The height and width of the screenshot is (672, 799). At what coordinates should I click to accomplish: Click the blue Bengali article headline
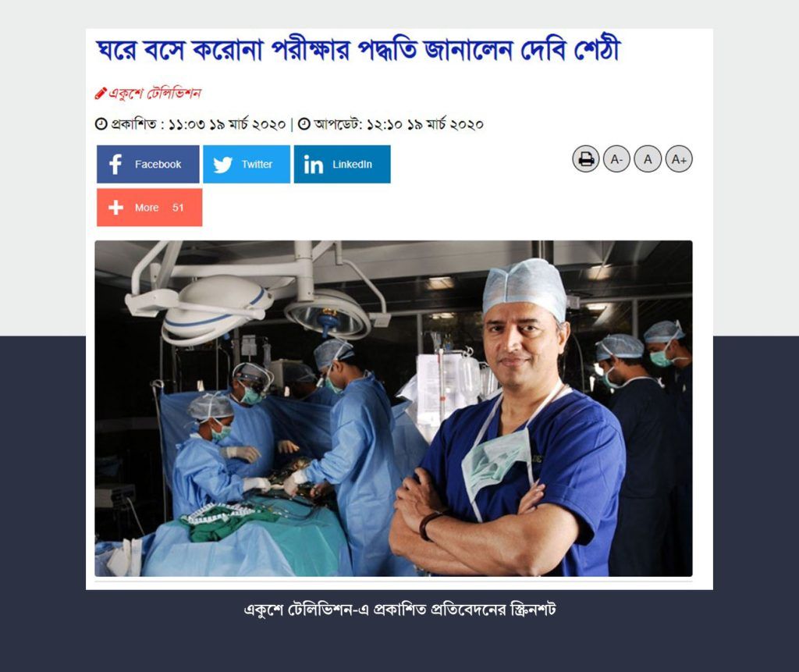358,50
